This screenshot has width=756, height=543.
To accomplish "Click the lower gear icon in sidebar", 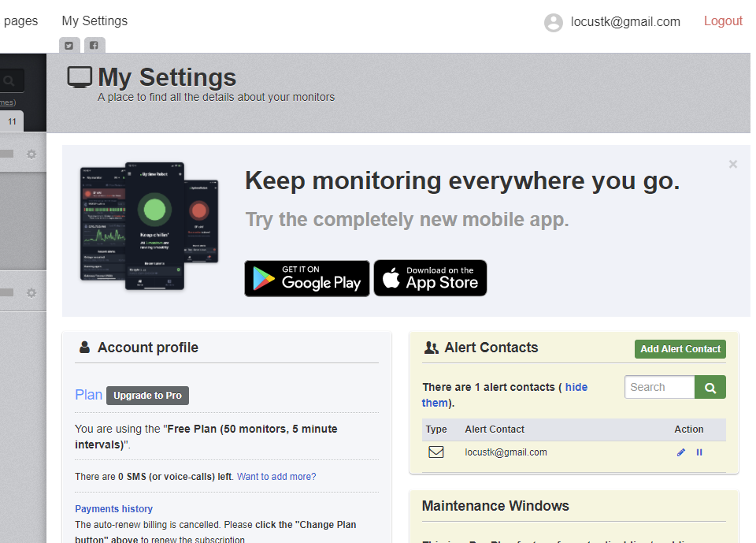I will click(x=31, y=293).
